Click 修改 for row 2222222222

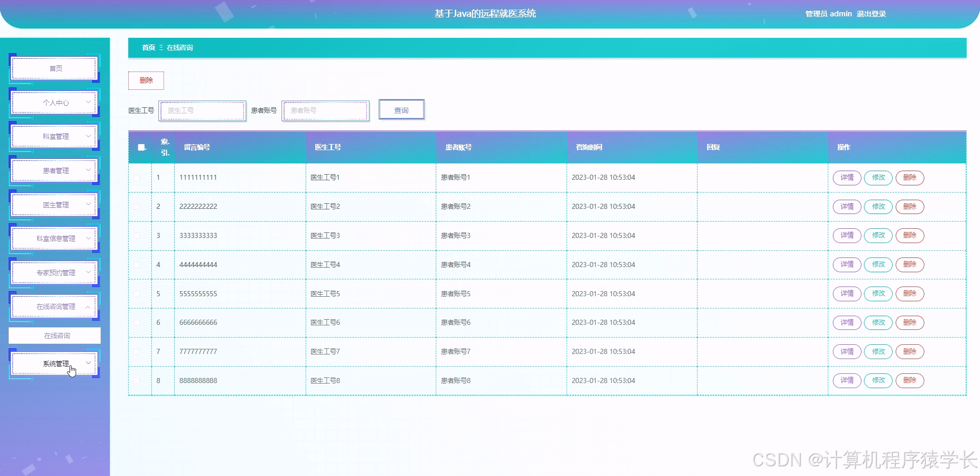(878, 207)
